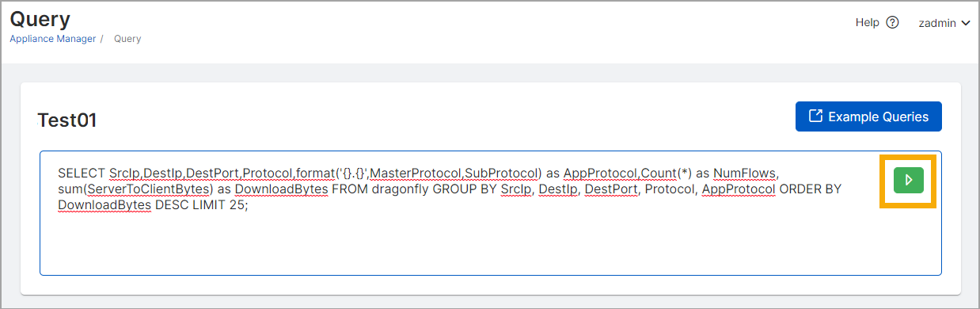Click the Test01 query name heading
Viewport: 980px width, 309px height.
pos(67,120)
